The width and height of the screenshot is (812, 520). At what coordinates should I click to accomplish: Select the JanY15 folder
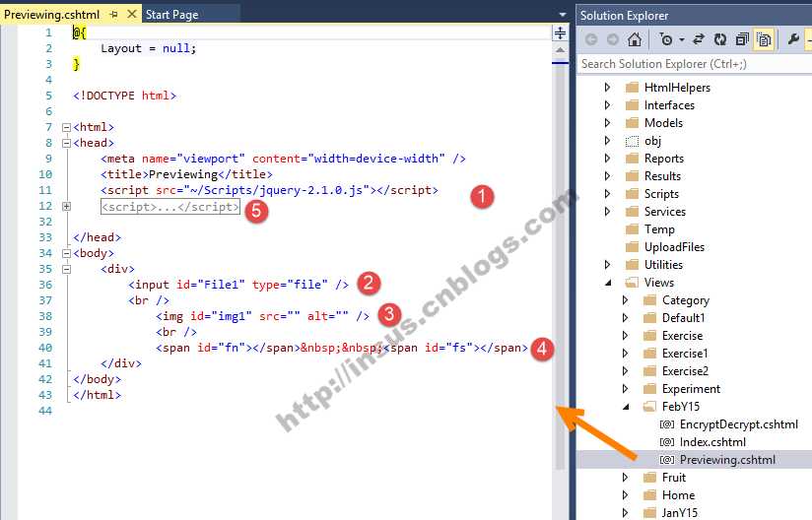pyautogui.click(x=679, y=513)
